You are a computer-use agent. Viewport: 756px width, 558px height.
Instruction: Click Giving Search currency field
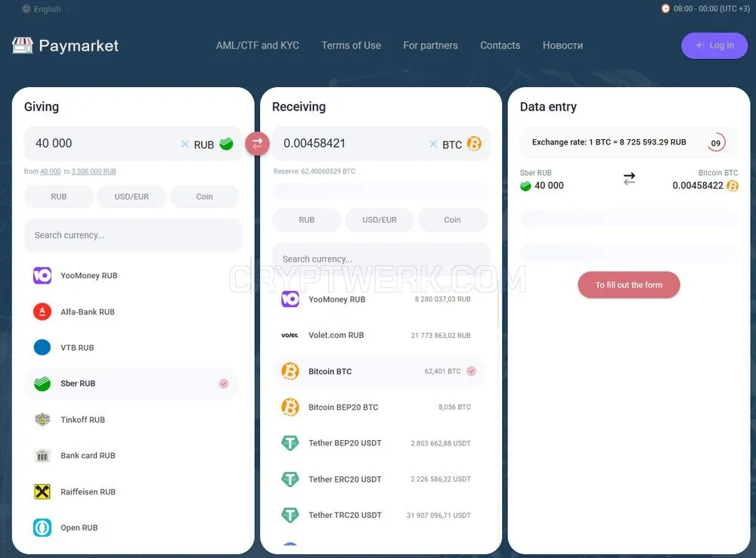[133, 235]
